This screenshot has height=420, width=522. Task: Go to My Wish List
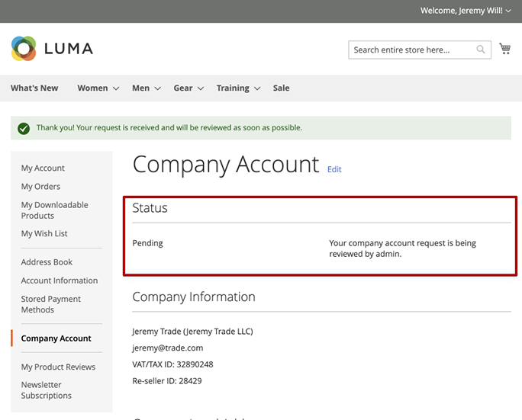[44, 234]
